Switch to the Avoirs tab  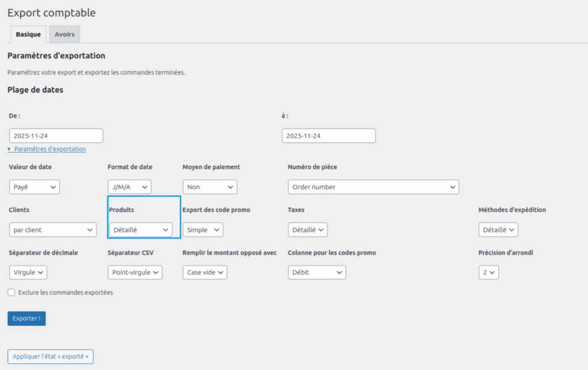[x=64, y=34]
